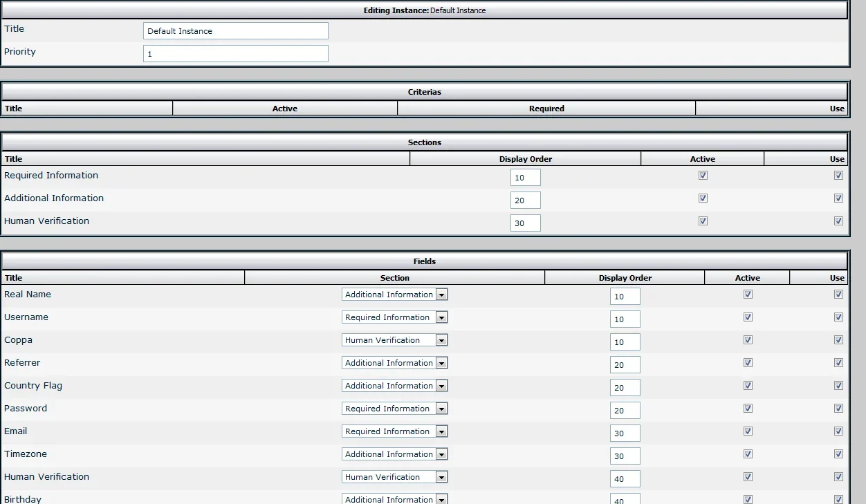Toggle Use checkbox for Username field
Viewport: 866px width, 504px height.
click(838, 317)
